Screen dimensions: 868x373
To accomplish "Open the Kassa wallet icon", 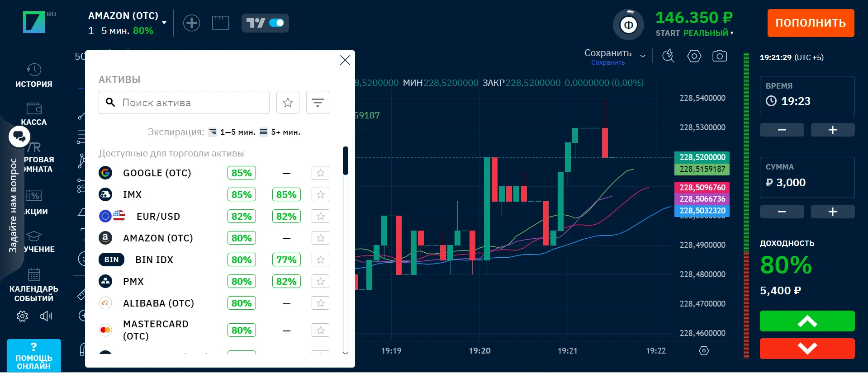I will click(34, 113).
